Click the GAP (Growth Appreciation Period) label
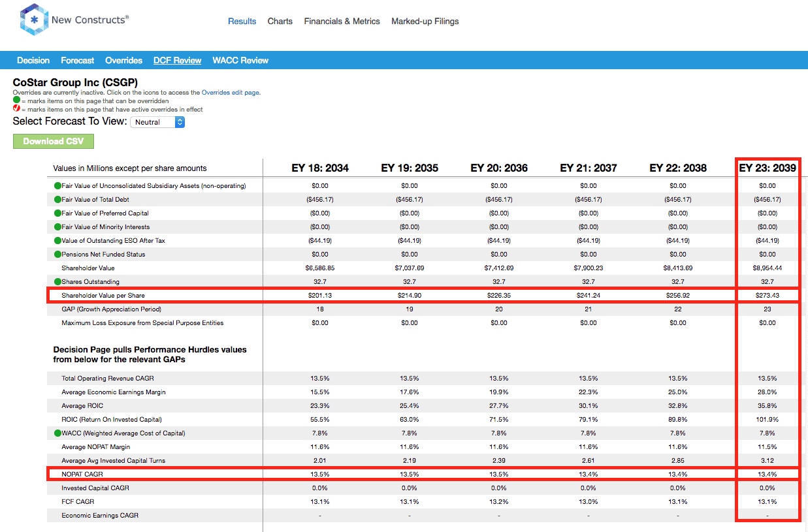 [x=111, y=309]
